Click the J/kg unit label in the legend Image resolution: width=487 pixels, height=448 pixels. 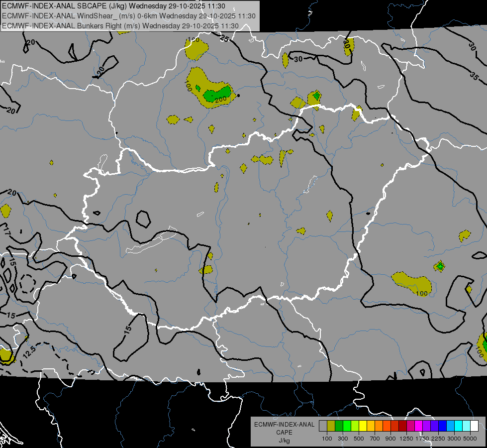(284, 441)
